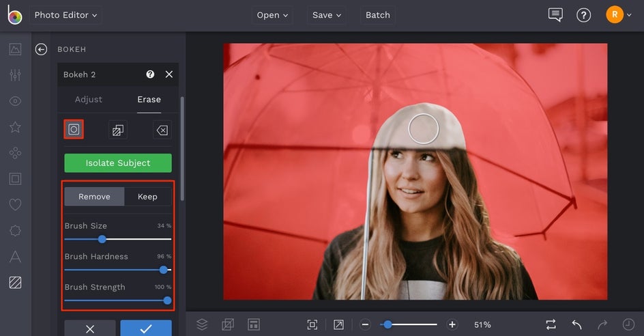
Task: Go back from the Bokeh panel
Action: [41, 49]
